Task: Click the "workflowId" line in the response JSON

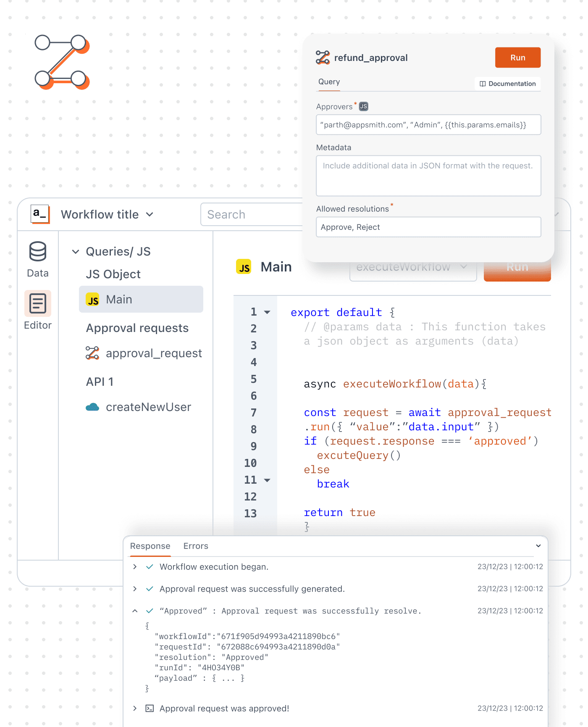Action: coord(247,636)
